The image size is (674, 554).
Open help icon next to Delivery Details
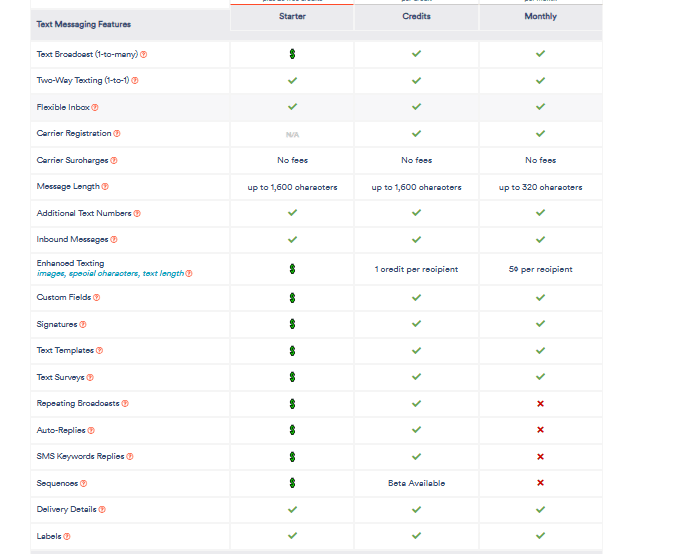102,509
